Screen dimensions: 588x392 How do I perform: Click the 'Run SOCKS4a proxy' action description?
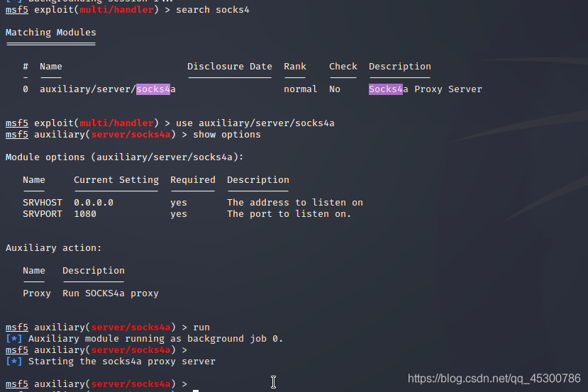tap(110, 293)
